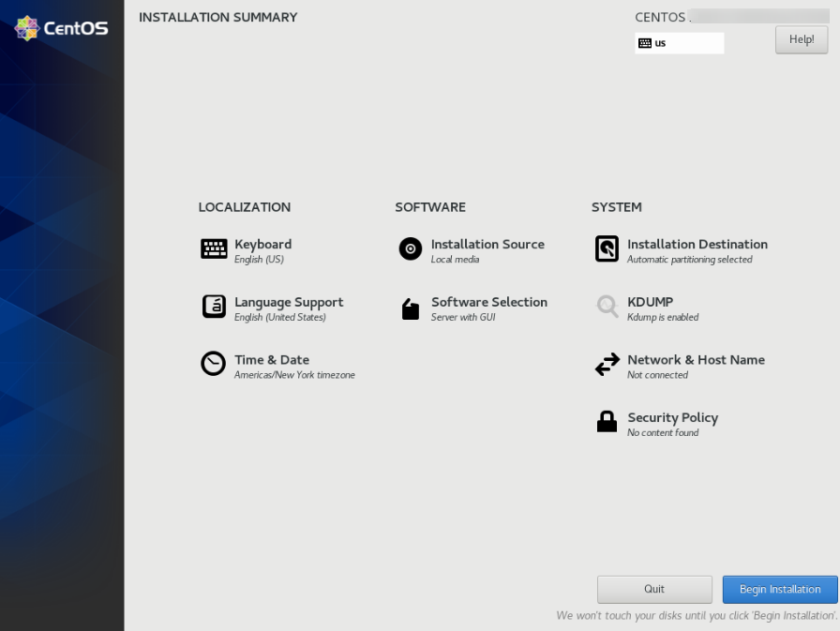Open Time & Date title
The height and width of the screenshot is (631, 840).
pyautogui.click(x=272, y=360)
